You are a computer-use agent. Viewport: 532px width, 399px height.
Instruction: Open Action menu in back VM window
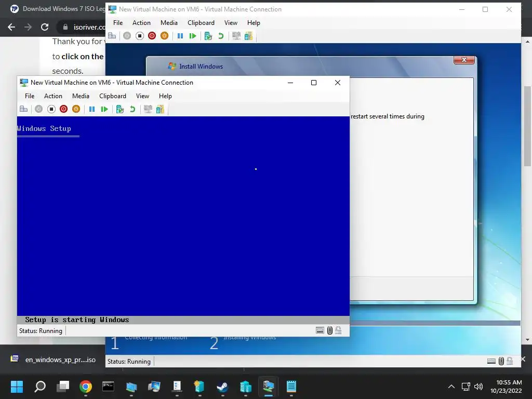[x=141, y=23]
